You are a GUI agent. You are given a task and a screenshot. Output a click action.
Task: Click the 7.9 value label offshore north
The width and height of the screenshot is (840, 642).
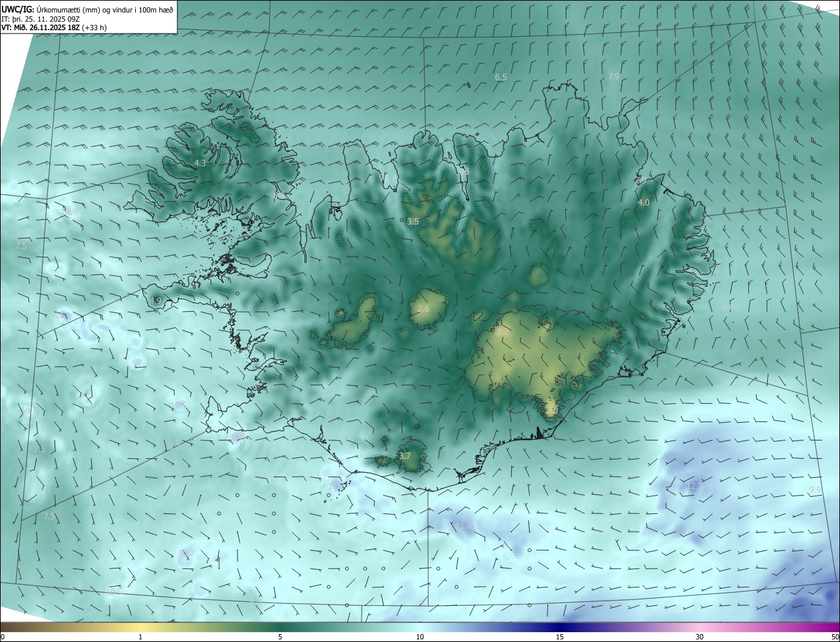click(x=614, y=77)
